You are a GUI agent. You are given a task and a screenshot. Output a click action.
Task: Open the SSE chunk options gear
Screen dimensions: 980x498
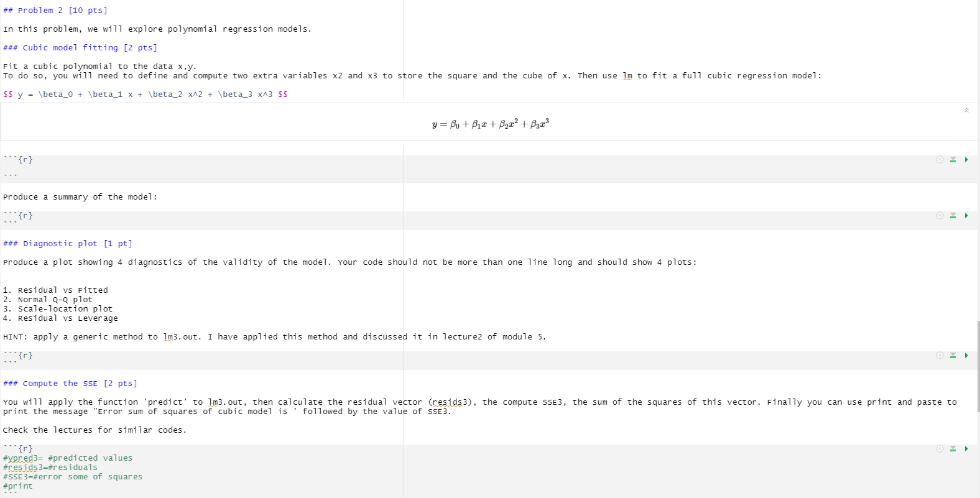(940, 448)
